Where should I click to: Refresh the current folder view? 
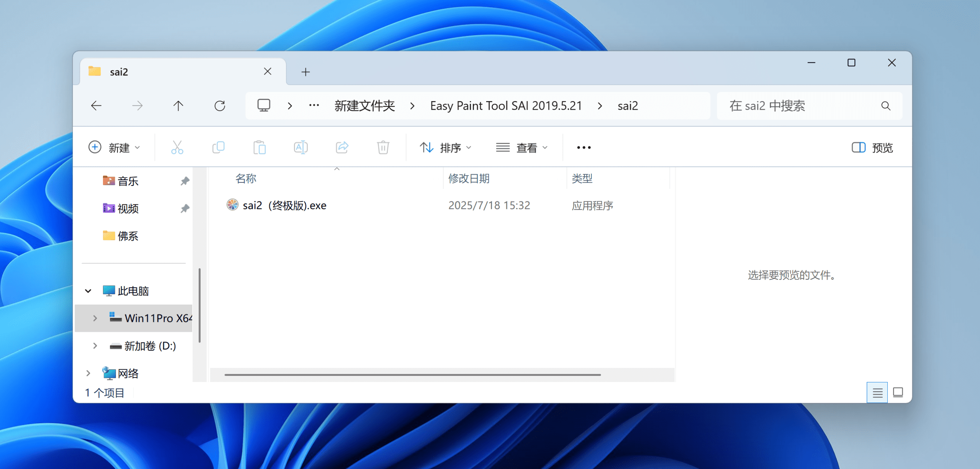[x=220, y=106]
